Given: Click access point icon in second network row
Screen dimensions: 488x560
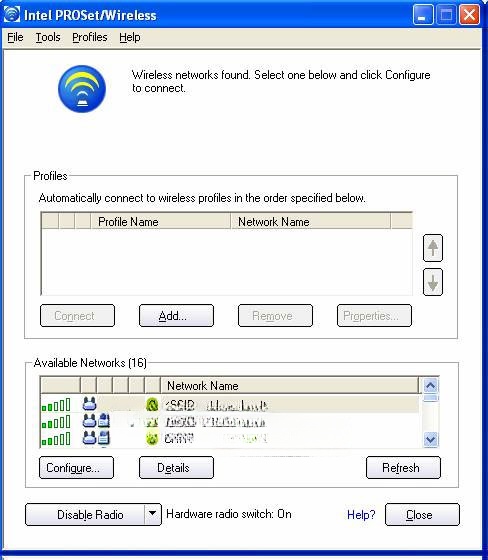Looking at the screenshot, I should (x=89, y=421).
